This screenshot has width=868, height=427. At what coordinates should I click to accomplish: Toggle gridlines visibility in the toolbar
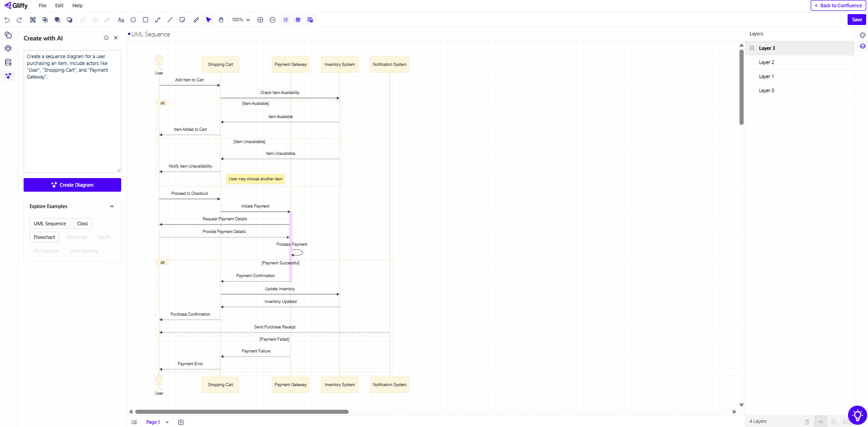pyautogui.click(x=298, y=20)
